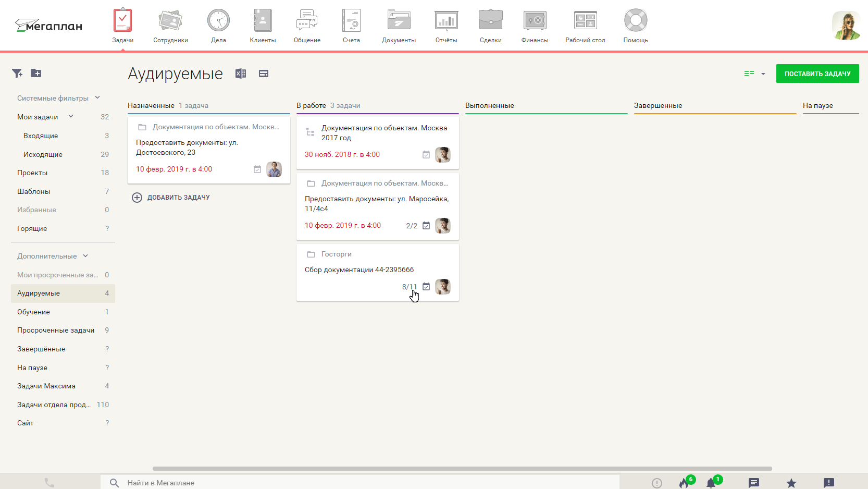Image resolution: width=868 pixels, height=489 pixels.
Task: Open the Задачи section icon
Action: point(122,20)
